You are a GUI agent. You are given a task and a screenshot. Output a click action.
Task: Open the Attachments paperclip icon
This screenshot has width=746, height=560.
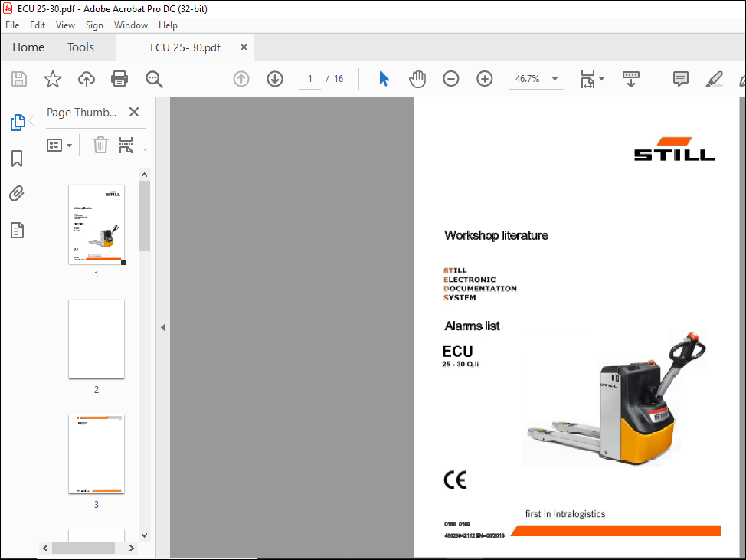click(x=17, y=194)
